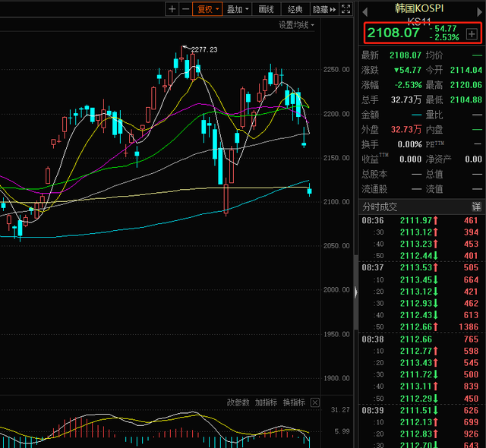Screen dimensions: 486x448
Task: Click the fullscreen expand chart icon
Action: [346, 9]
